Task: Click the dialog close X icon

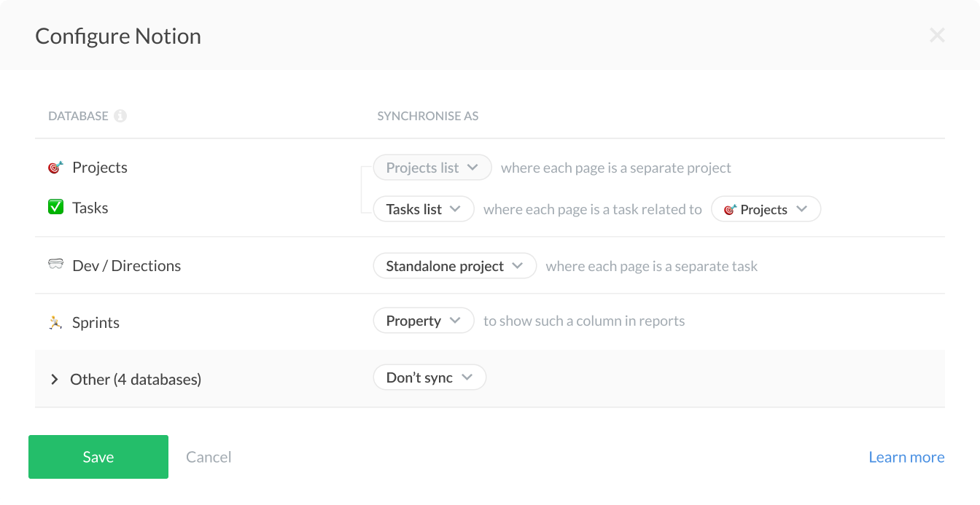Action: click(x=937, y=34)
